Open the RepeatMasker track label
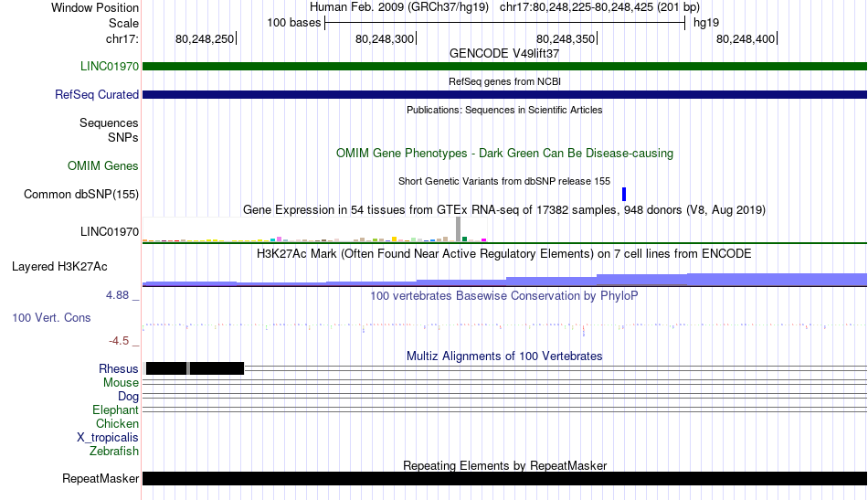 point(101,478)
